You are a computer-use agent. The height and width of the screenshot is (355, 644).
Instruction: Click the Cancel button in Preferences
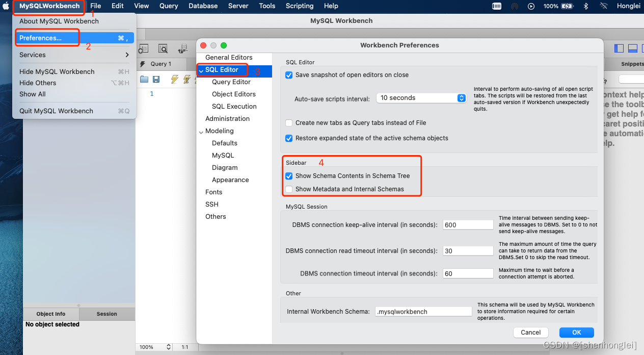531,333
